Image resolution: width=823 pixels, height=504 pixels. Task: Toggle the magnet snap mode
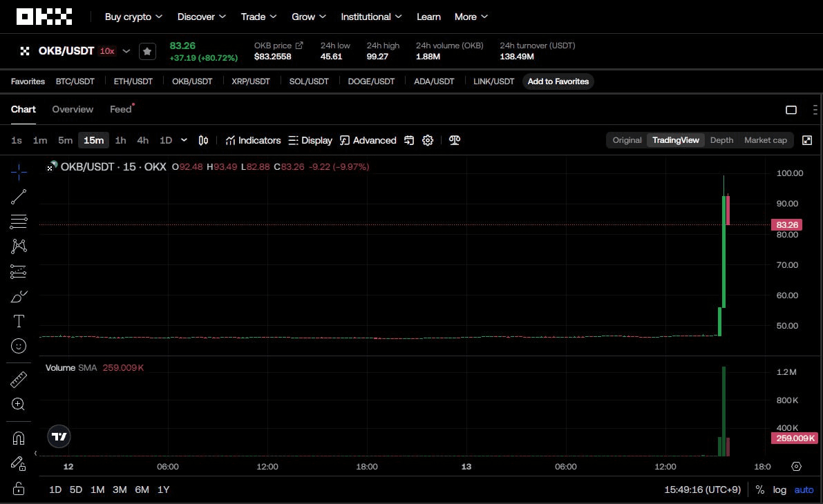[19, 438]
